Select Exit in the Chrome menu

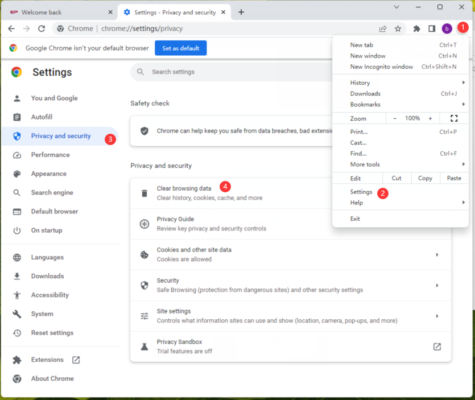400,219
